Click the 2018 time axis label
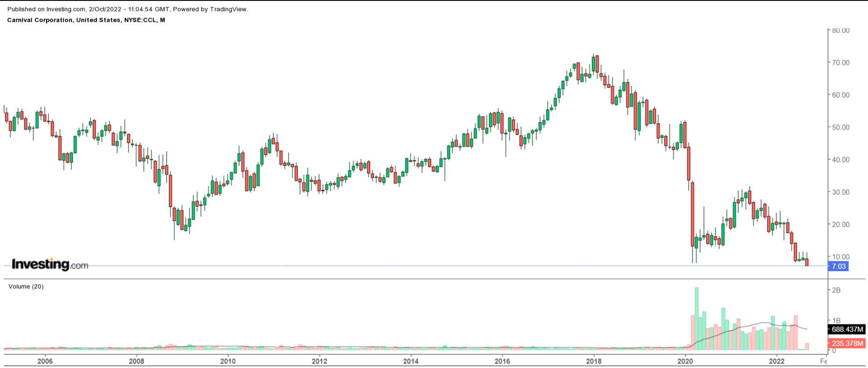Viewport: 868px width, 368px height. coord(594,361)
